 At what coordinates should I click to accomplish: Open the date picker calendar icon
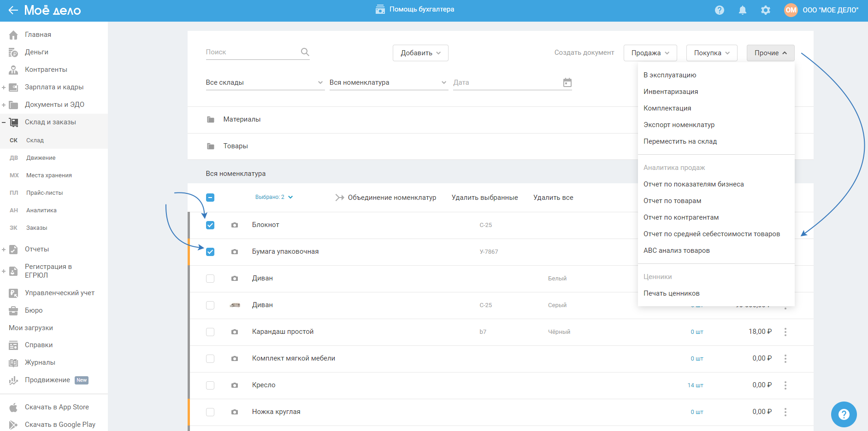(567, 82)
